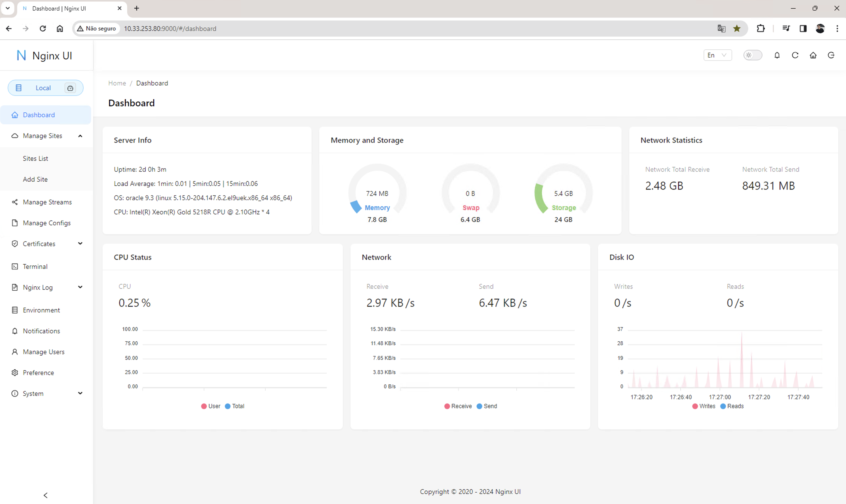Screen dimensions: 846x504
Task: Click the Storage usage gauge
Action: coord(563,193)
